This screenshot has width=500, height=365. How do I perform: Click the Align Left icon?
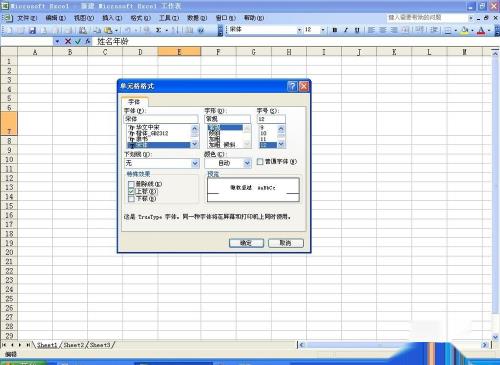[x=371, y=30]
